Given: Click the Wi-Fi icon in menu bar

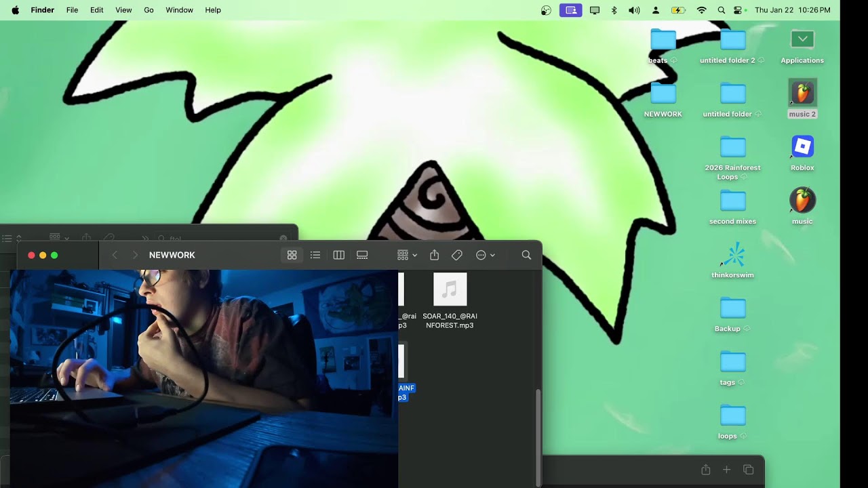Looking at the screenshot, I should pos(702,10).
